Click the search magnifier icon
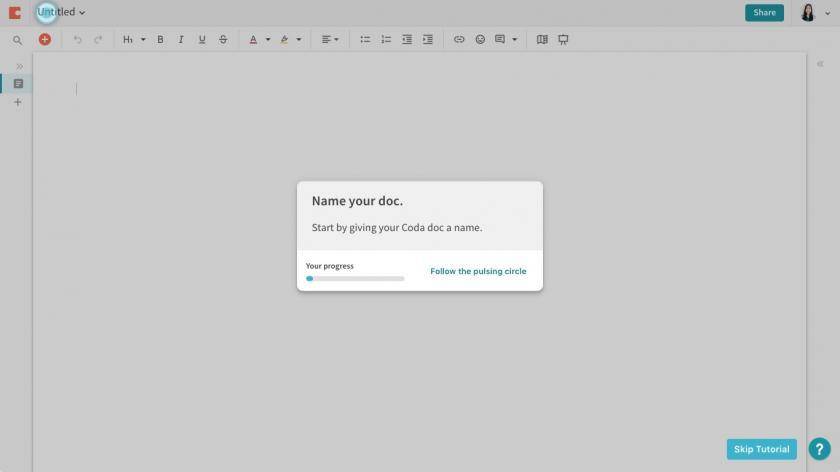840x472 pixels. 17,40
